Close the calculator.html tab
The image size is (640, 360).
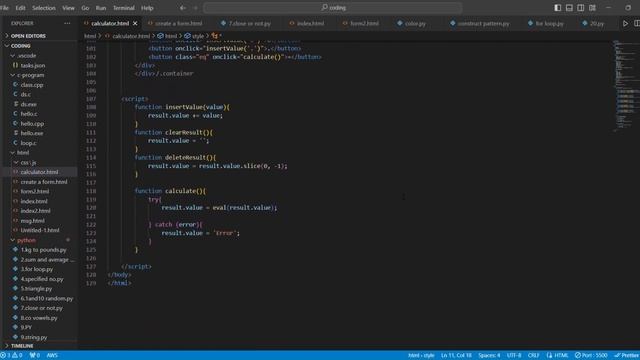click(135, 24)
